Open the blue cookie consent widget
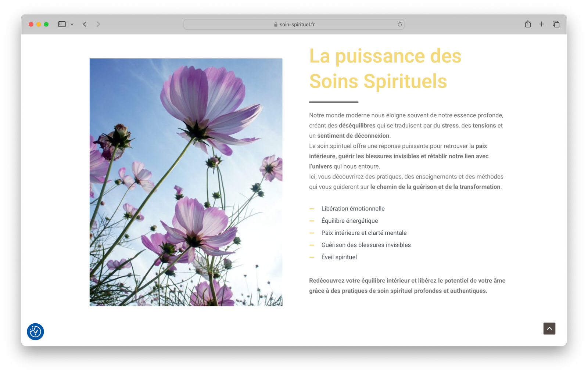 click(35, 331)
